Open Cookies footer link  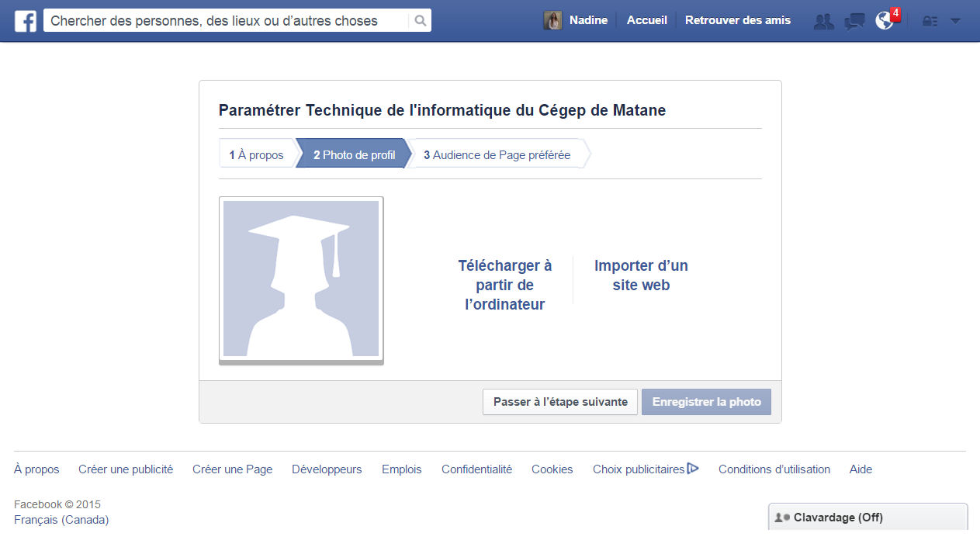552,469
